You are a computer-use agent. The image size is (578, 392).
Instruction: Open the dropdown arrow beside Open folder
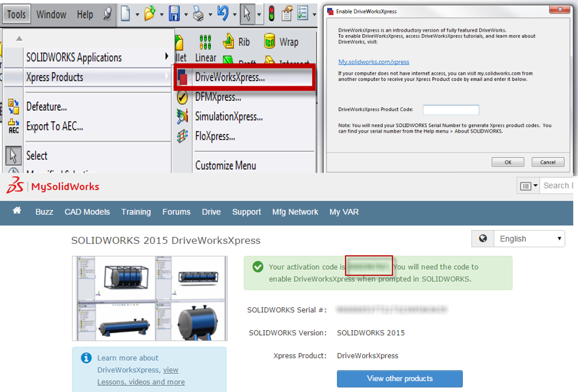pos(161,15)
